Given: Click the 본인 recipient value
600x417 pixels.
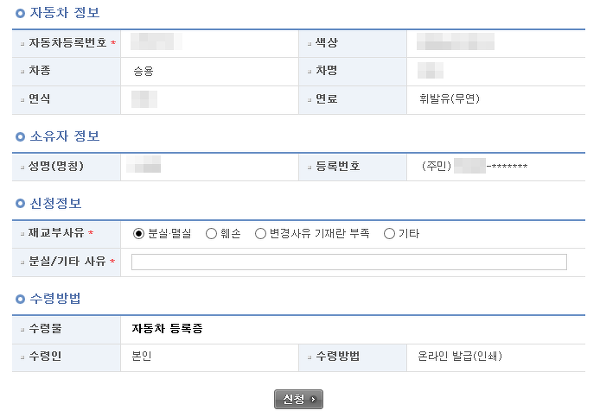Looking at the screenshot, I should (x=142, y=356).
